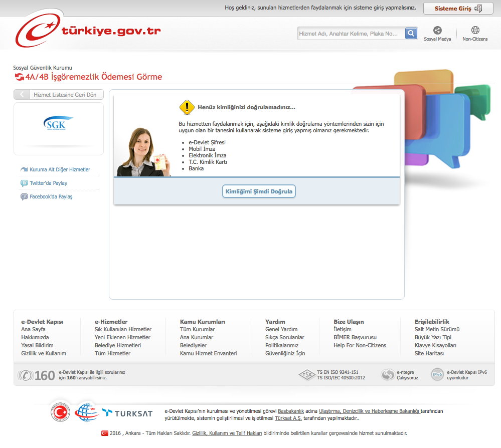Open Büyük Yazı Tipi link
Screen dimensions: 501x448
433,337
